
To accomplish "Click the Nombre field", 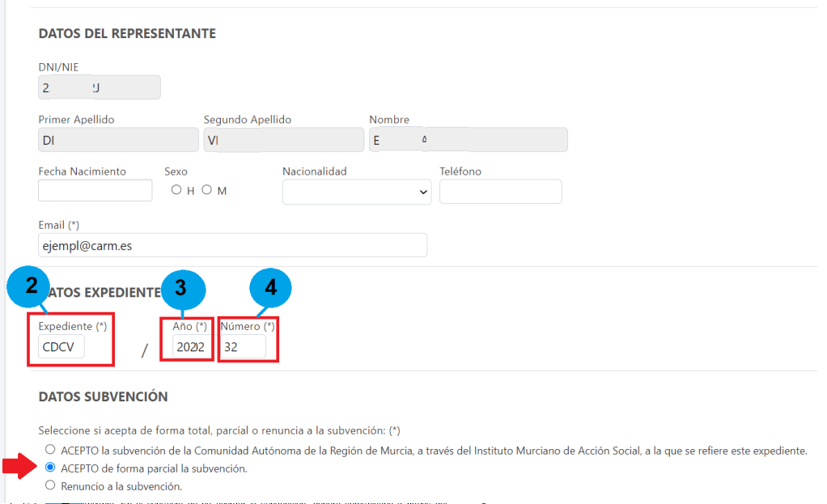I will (468, 140).
